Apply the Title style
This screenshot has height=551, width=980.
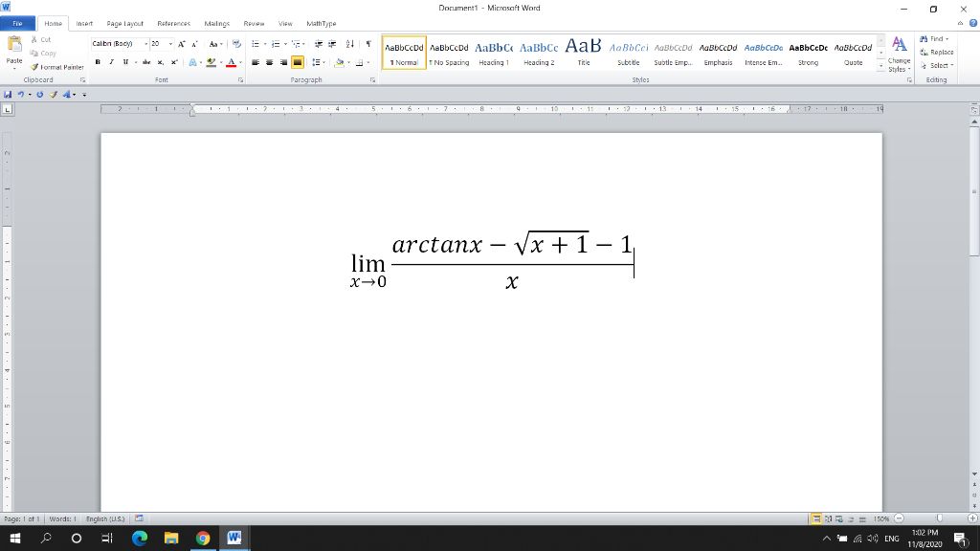(x=584, y=53)
